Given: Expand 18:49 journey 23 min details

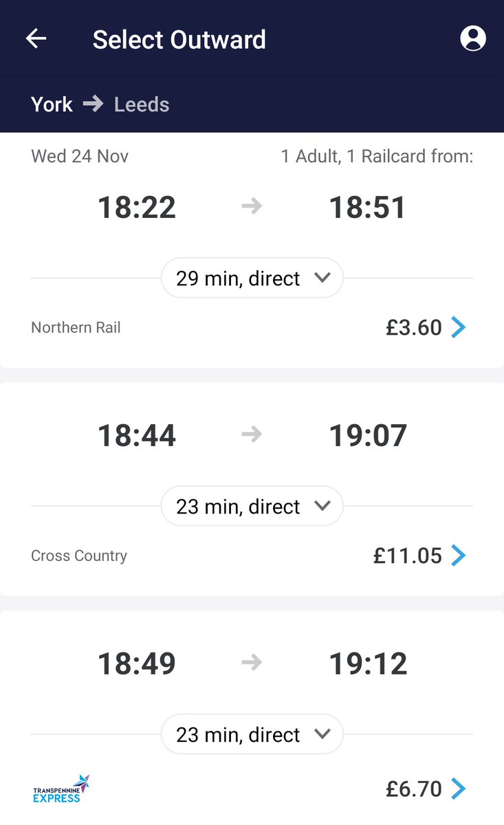Looking at the screenshot, I should [252, 734].
